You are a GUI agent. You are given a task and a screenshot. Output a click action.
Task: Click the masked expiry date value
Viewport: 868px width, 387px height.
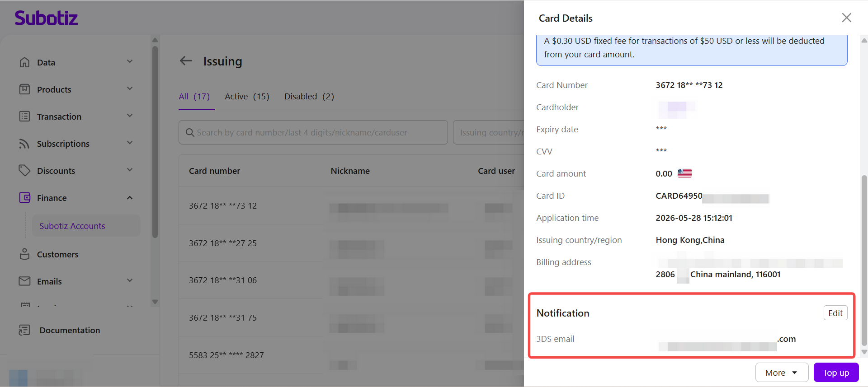(x=661, y=129)
